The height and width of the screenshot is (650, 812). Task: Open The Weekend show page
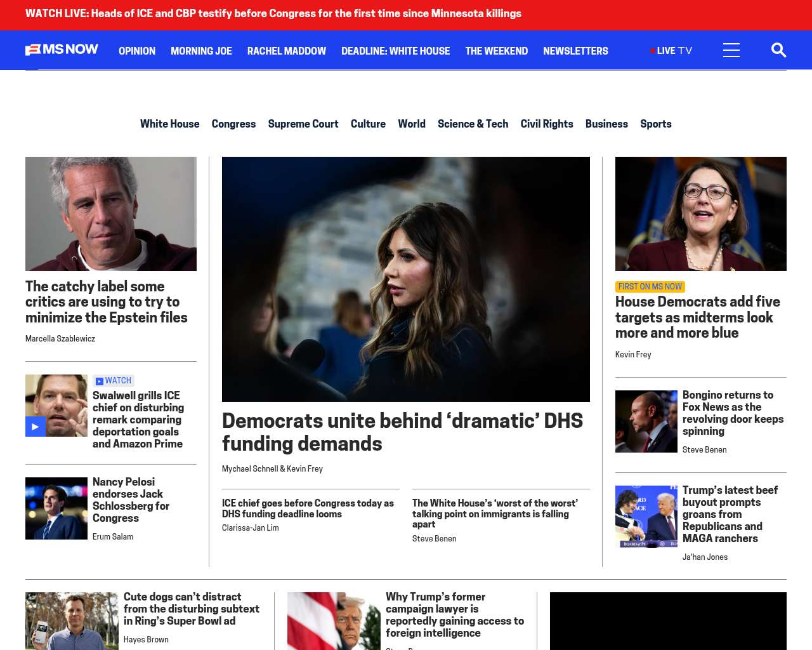coord(496,51)
